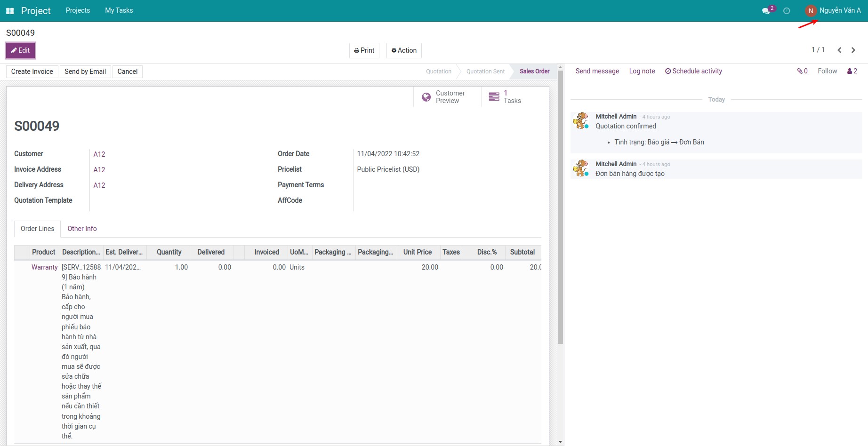Open the activities clock icon
This screenshot has width=868, height=446.
787,11
